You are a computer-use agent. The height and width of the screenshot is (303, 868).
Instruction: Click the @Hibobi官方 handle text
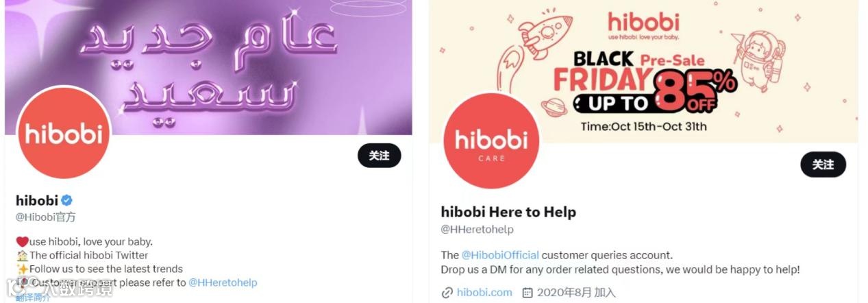click(46, 217)
